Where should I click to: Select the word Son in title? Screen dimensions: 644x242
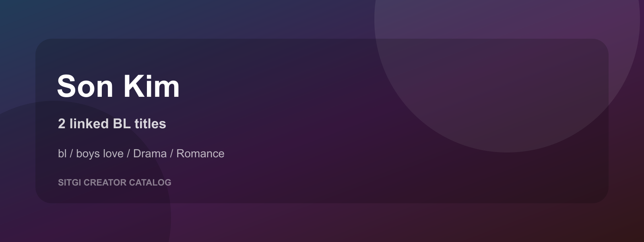85,86
